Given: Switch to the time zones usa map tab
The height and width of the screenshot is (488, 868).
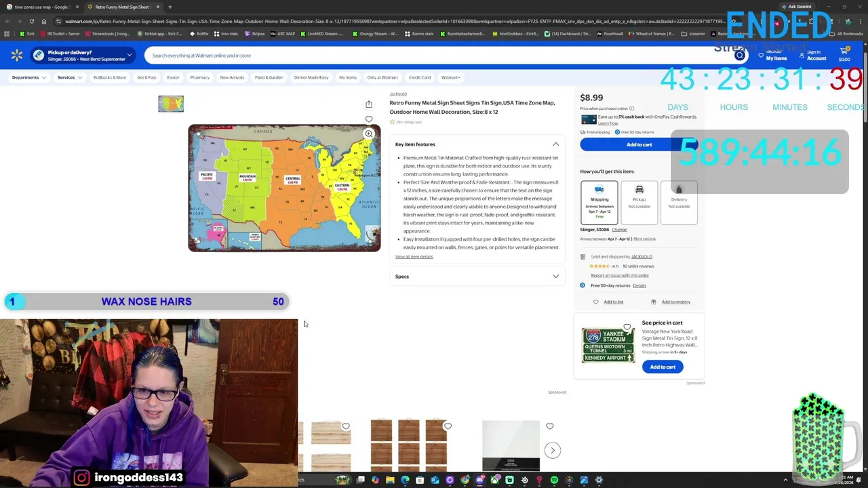Looking at the screenshot, I should [42, 7].
